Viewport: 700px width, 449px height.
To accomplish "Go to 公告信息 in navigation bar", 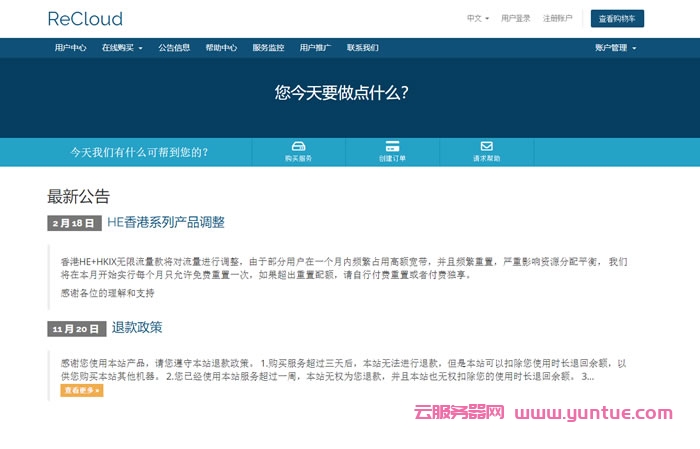I will [x=174, y=47].
